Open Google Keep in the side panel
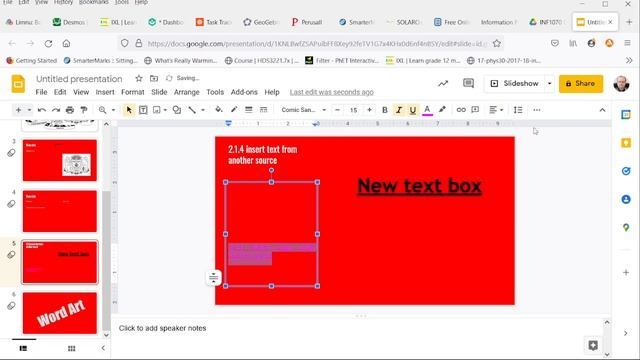Viewport: 640px width, 360px height. (x=626, y=143)
